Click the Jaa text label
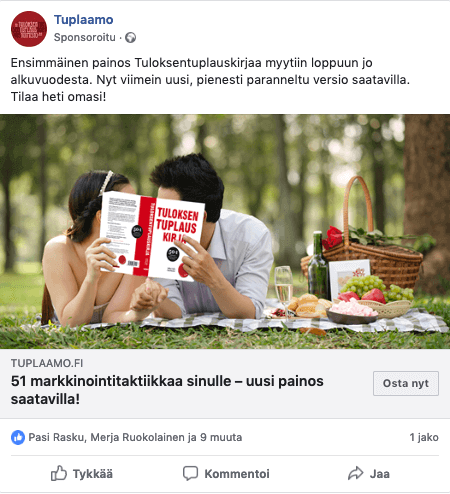The width and height of the screenshot is (450, 494). click(380, 474)
